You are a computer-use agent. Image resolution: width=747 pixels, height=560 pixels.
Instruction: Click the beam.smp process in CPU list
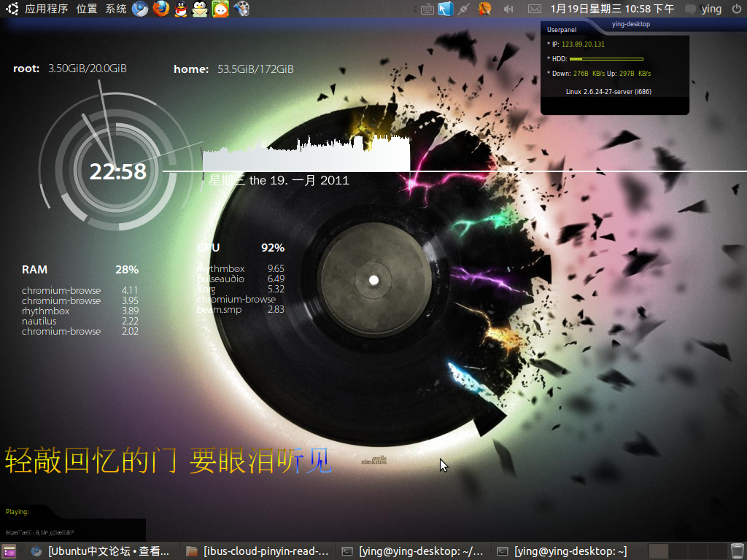219,309
